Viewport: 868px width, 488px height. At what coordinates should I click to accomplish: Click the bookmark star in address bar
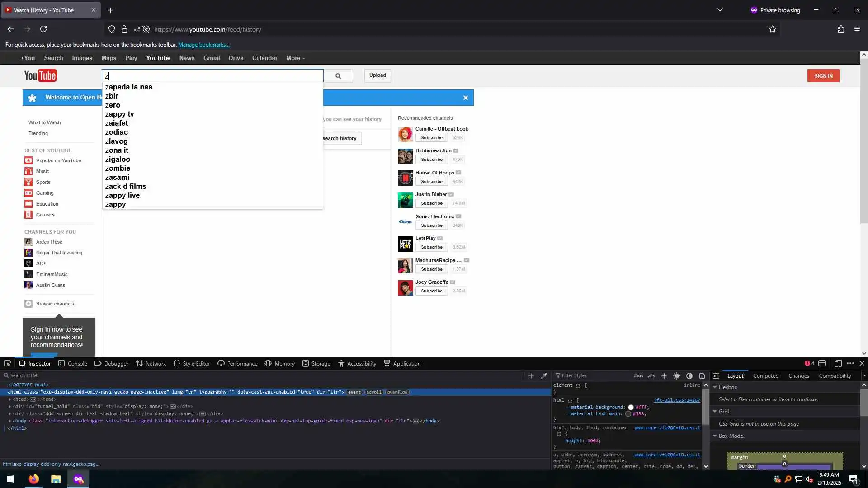(772, 29)
